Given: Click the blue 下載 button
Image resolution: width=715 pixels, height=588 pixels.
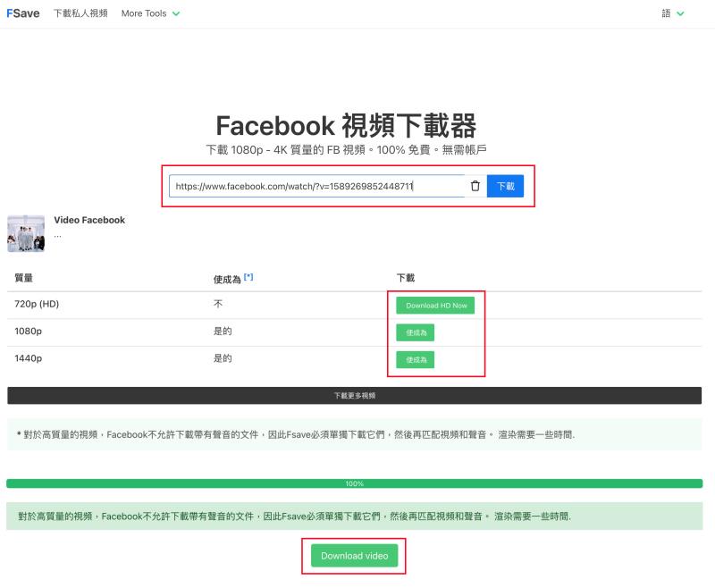Looking at the screenshot, I should click(x=506, y=186).
